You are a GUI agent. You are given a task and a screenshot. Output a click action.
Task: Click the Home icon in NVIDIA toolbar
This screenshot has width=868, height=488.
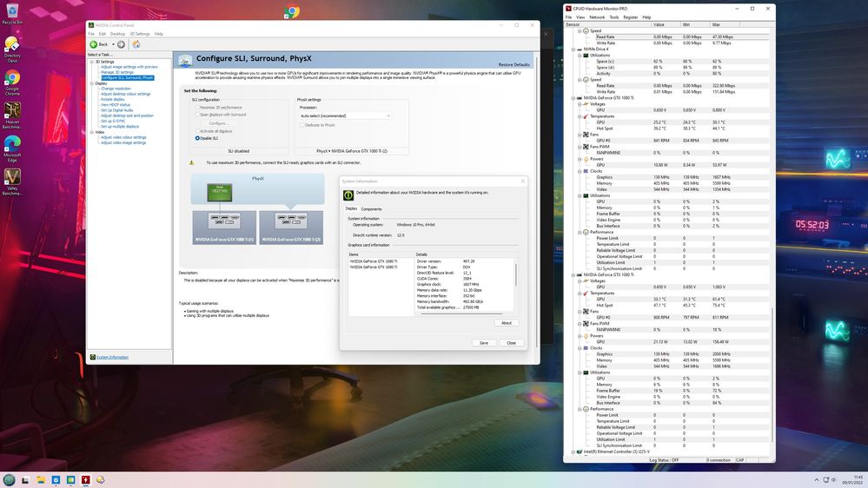tap(136, 44)
